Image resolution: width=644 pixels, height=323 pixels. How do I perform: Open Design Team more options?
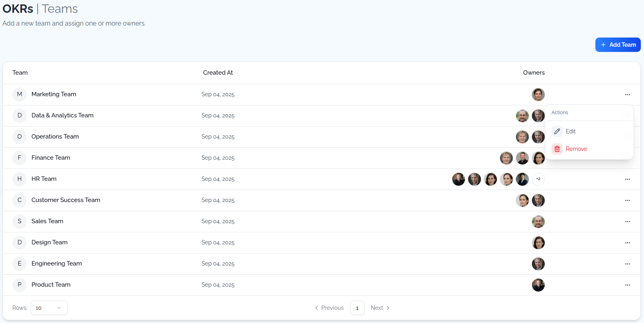click(x=627, y=243)
